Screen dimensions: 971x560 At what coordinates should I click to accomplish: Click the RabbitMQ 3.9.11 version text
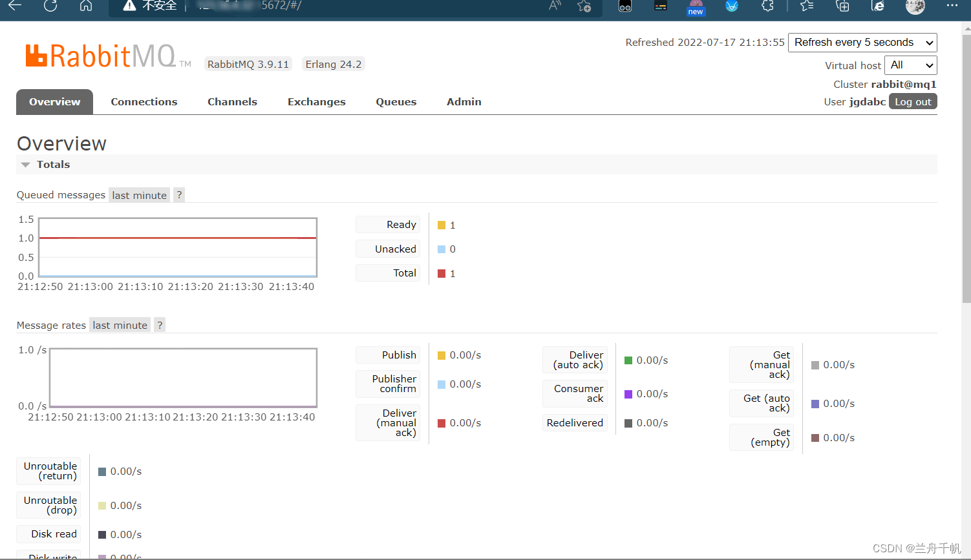[x=248, y=64]
